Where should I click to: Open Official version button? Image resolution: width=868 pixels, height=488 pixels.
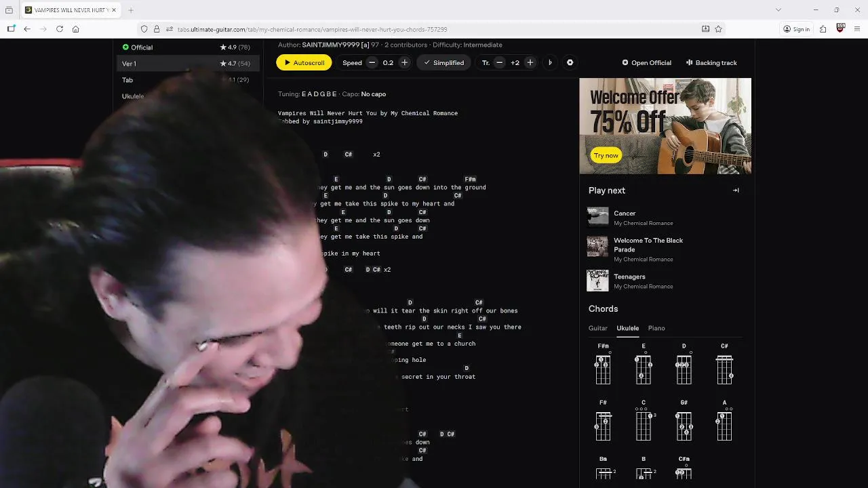pyautogui.click(x=646, y=62)
